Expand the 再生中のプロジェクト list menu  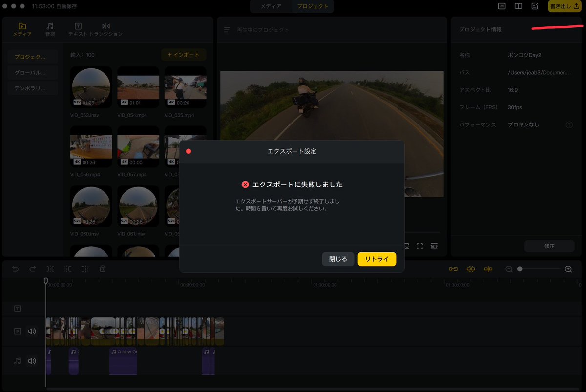227,30
